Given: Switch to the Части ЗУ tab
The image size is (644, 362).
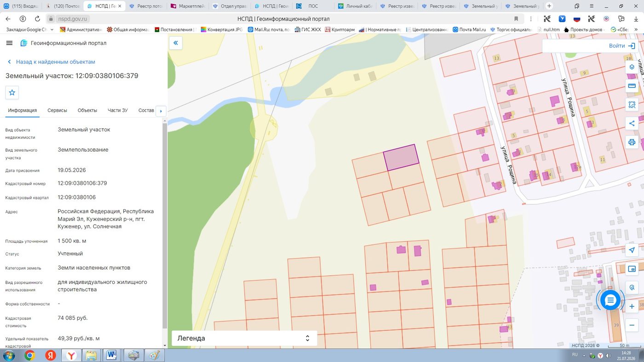Looking at the screenshot, I should tap(118, 110).
